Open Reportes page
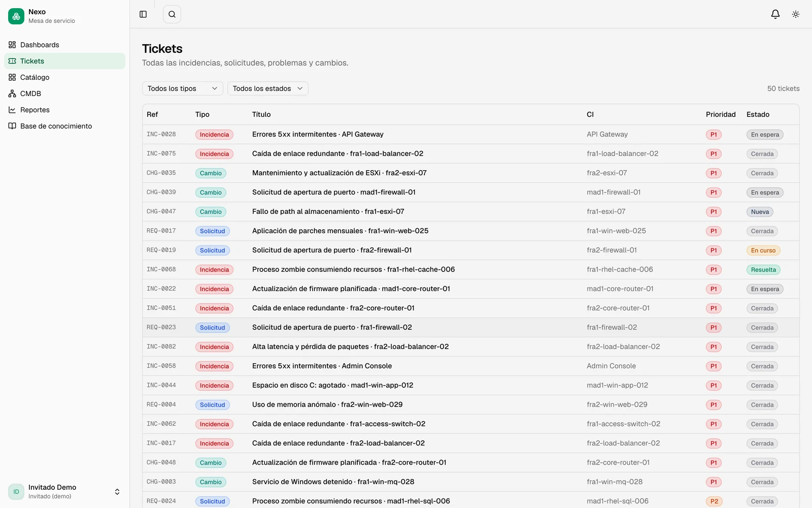 pos(64,110)
